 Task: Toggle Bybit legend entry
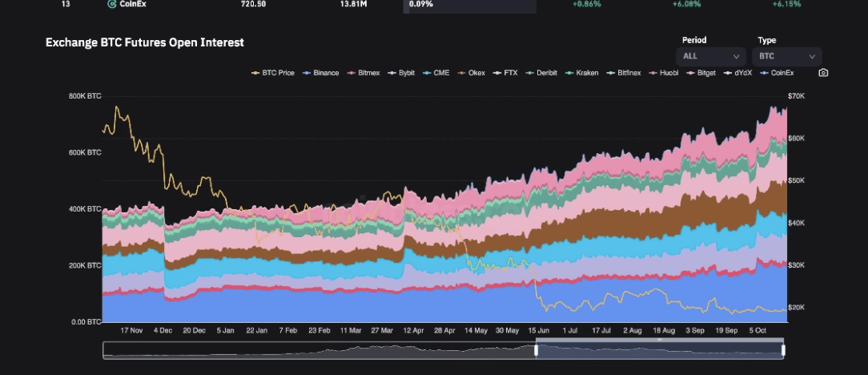(x=401, y=73)
